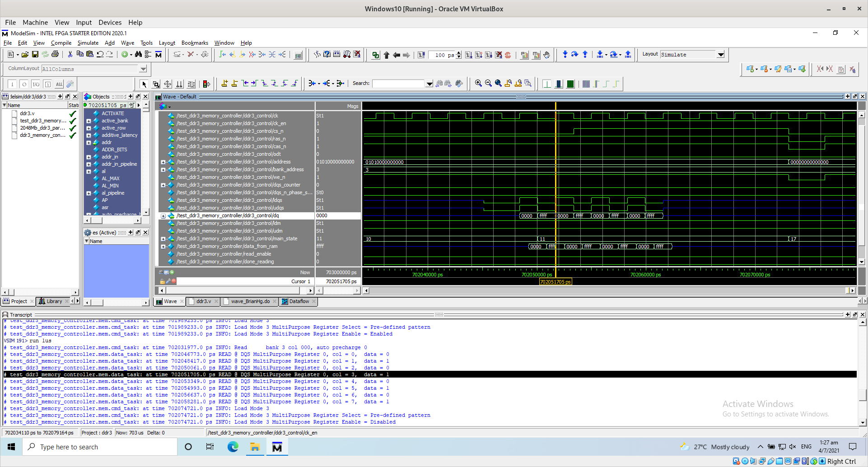Toggle the Cursor 1 lock icon
Screen dimensions: 868x467
pos(162,281)
